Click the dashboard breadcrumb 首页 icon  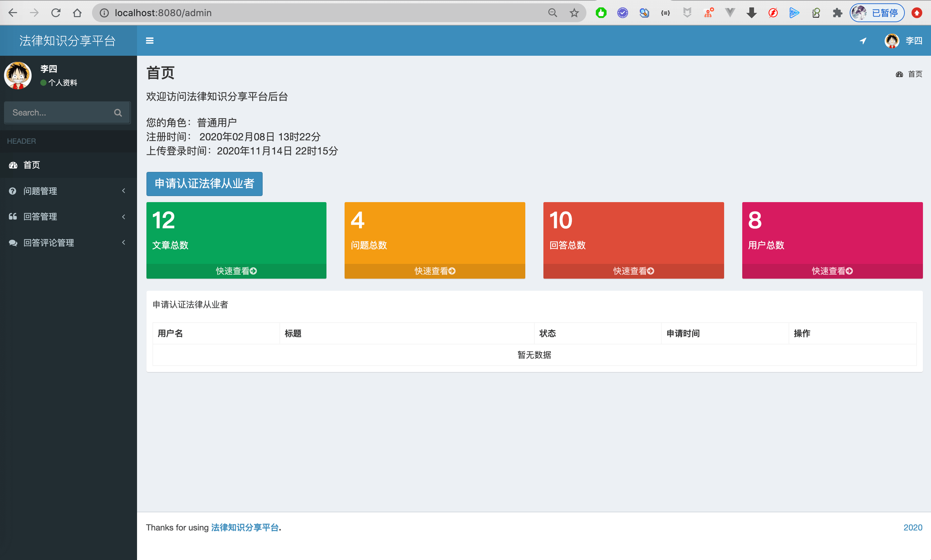click(899, 74)
